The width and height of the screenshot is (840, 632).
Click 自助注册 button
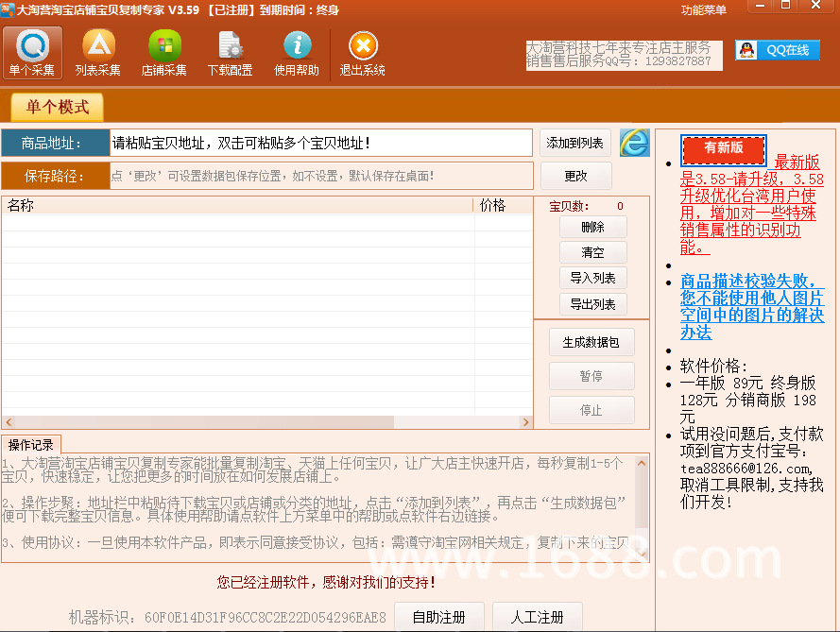[x=439, y=617]
